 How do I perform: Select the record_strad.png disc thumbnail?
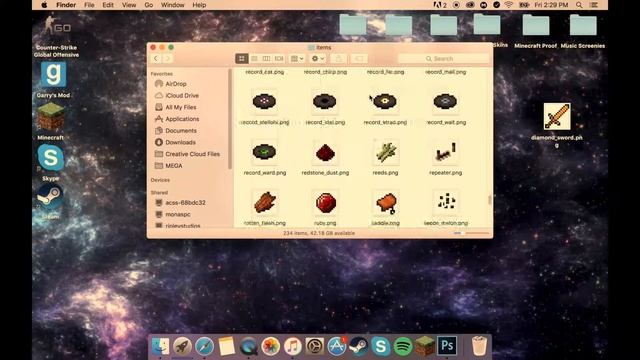[x=385, y=101]
